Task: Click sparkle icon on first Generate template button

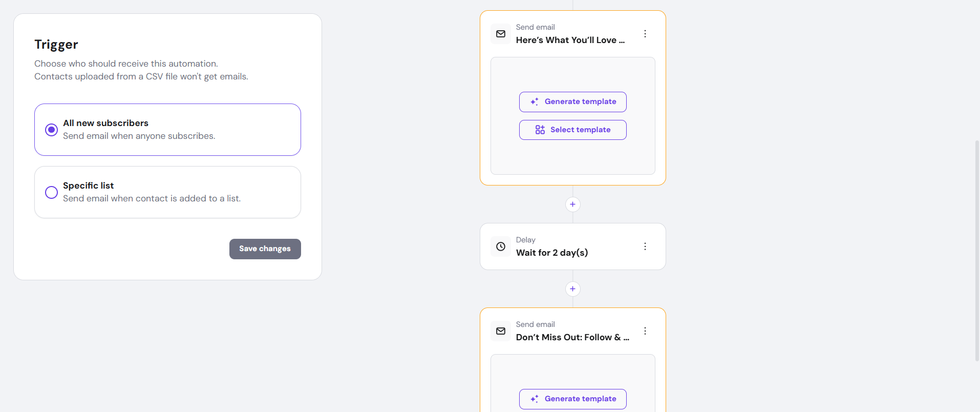Action: [535, 102]
